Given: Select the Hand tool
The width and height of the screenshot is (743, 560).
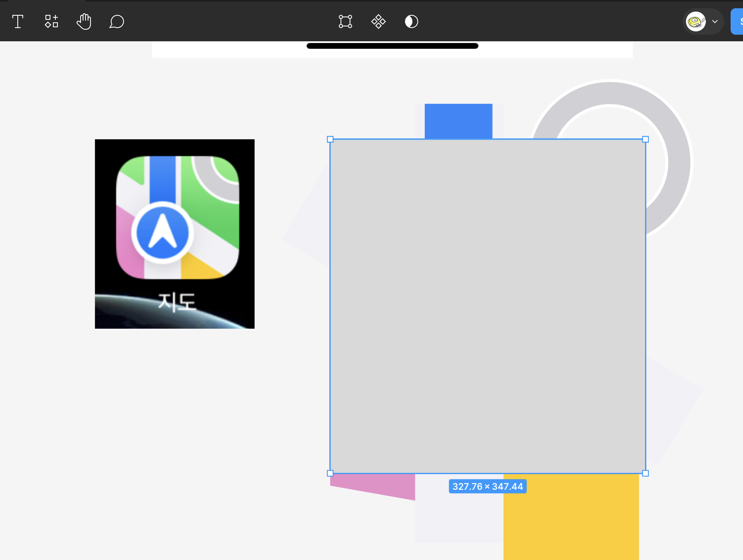Looking at the screenshot, I should pyautogui.click(x=84, y=21).
